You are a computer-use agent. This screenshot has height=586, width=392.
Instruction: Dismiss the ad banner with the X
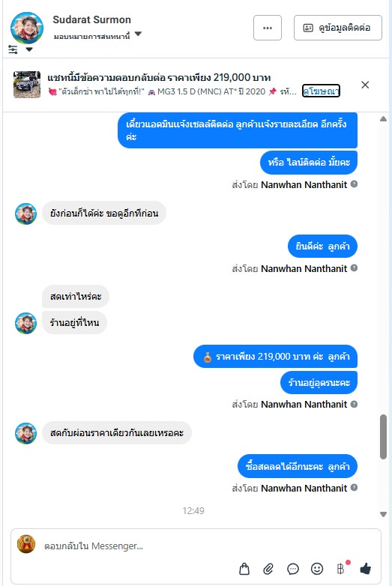coord(365,85)
